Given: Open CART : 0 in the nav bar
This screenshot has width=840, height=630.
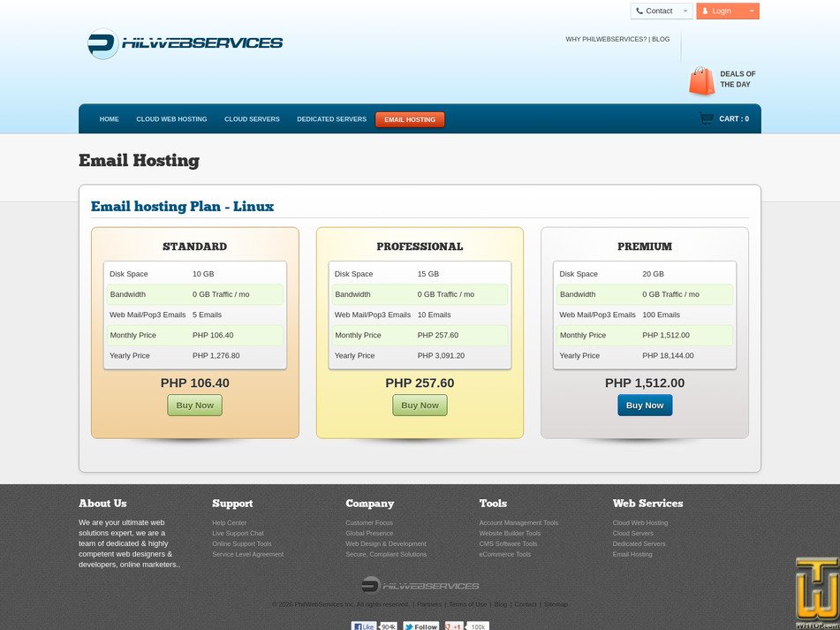Looking at the screenshot, I should point(734,119).
